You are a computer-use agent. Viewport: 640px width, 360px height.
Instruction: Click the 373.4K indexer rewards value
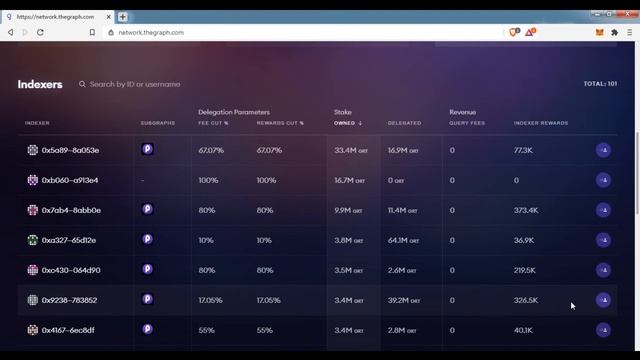526,210
